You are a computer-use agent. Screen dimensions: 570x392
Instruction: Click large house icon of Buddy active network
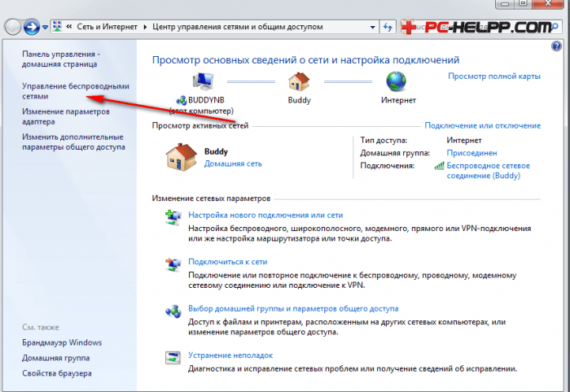point(182,157)
